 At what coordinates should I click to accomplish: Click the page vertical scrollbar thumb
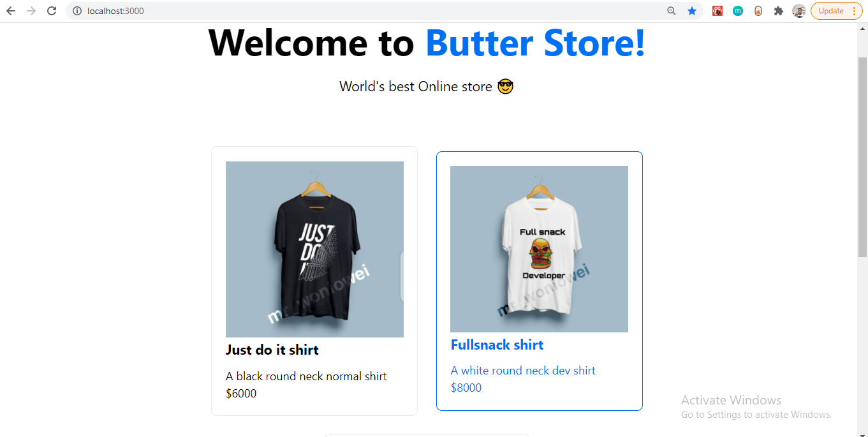point(862,156)
